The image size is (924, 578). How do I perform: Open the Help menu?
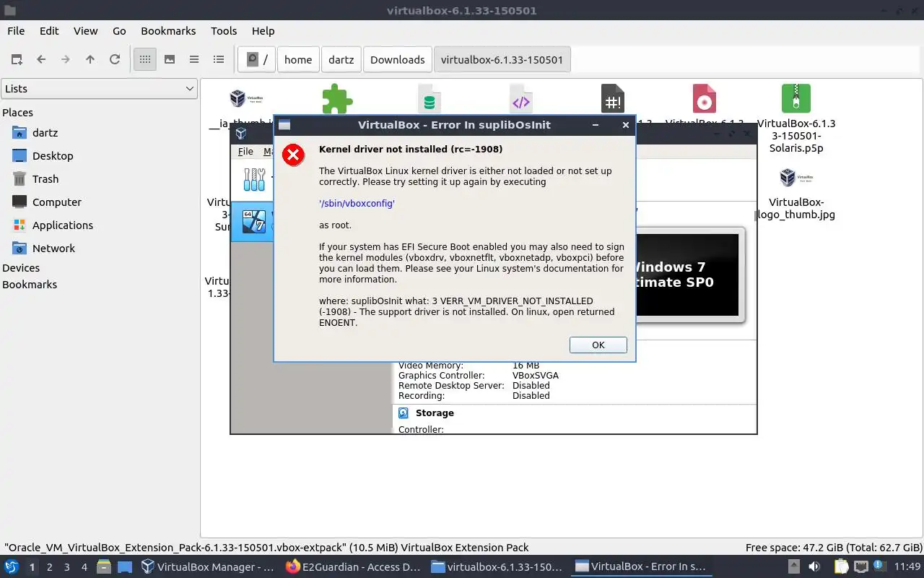[x=263, y=31]
